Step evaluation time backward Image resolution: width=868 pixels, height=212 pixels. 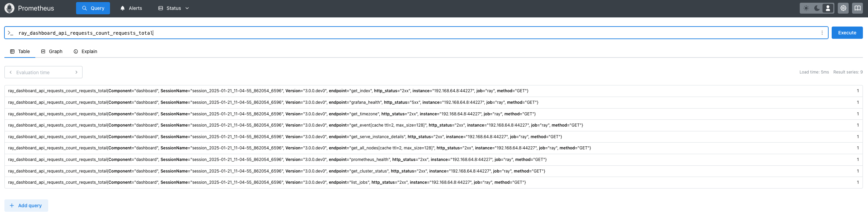pyautogui.click(x=11, y=72)
